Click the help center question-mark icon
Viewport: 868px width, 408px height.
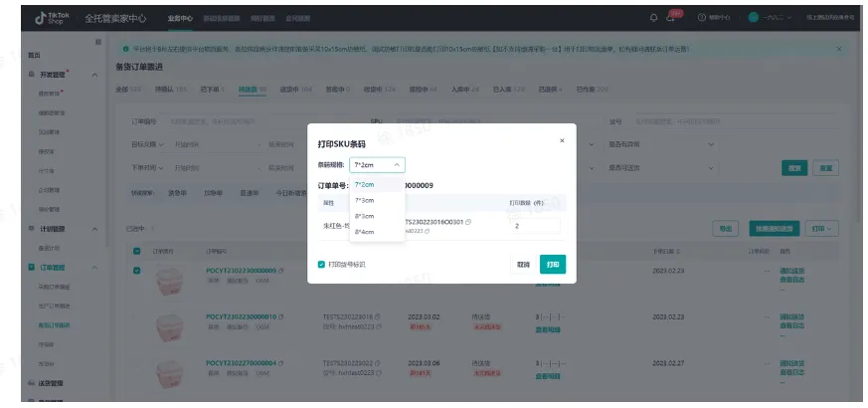[x=702, y=18]
